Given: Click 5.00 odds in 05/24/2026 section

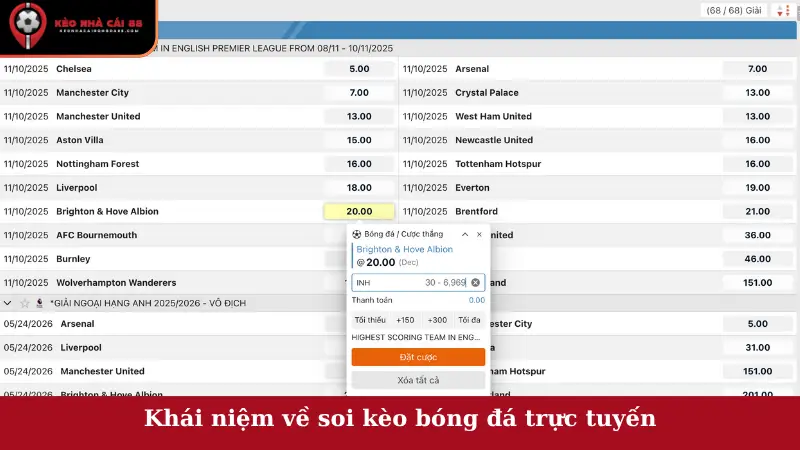Looking at the screenshot, I should click(x=758, y=323).
